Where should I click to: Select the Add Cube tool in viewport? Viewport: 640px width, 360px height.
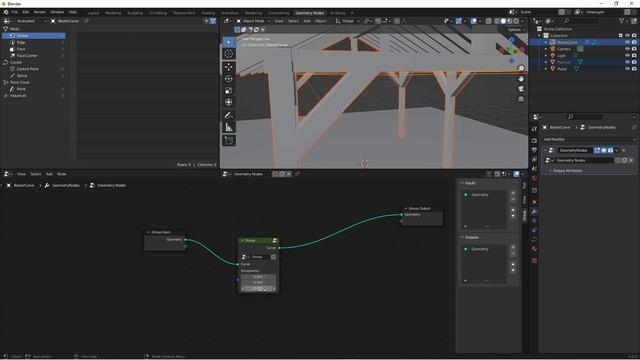point(229,141)
